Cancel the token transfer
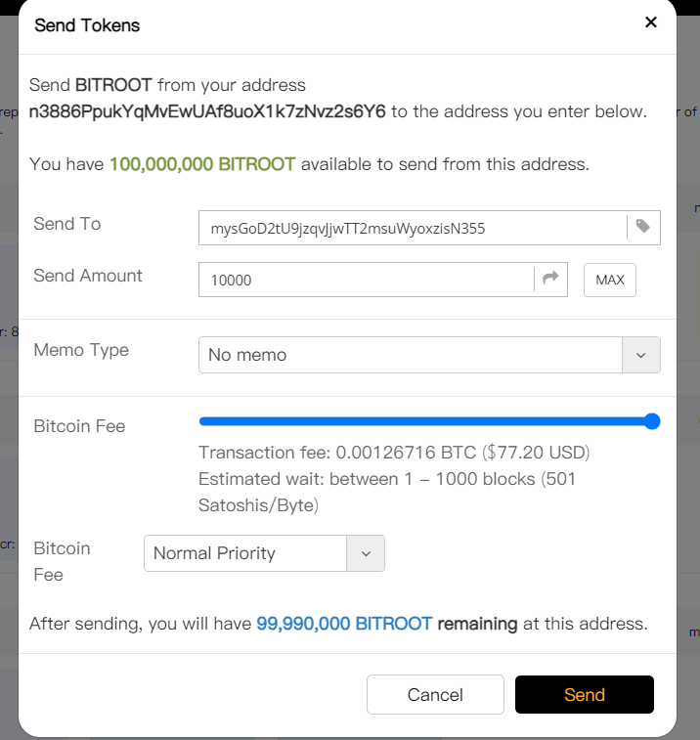This screenshot has height=740, width=700. click(x=435, y=695)
